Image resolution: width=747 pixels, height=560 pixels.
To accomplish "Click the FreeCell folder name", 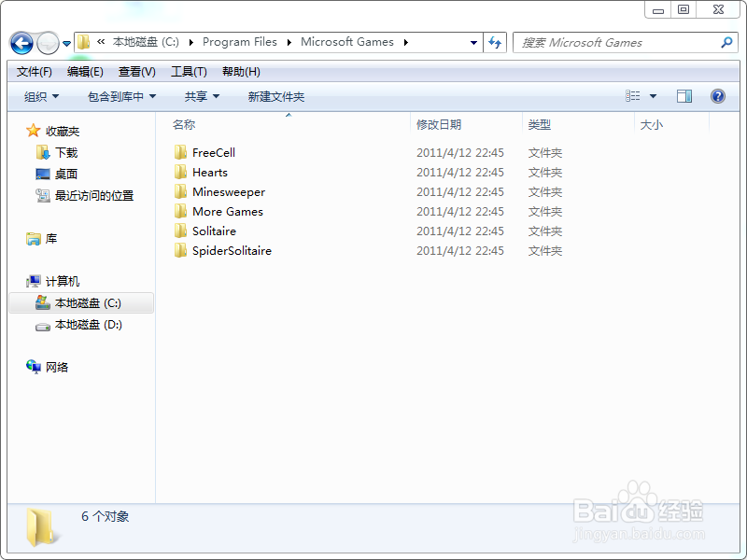I will (214, 153).
